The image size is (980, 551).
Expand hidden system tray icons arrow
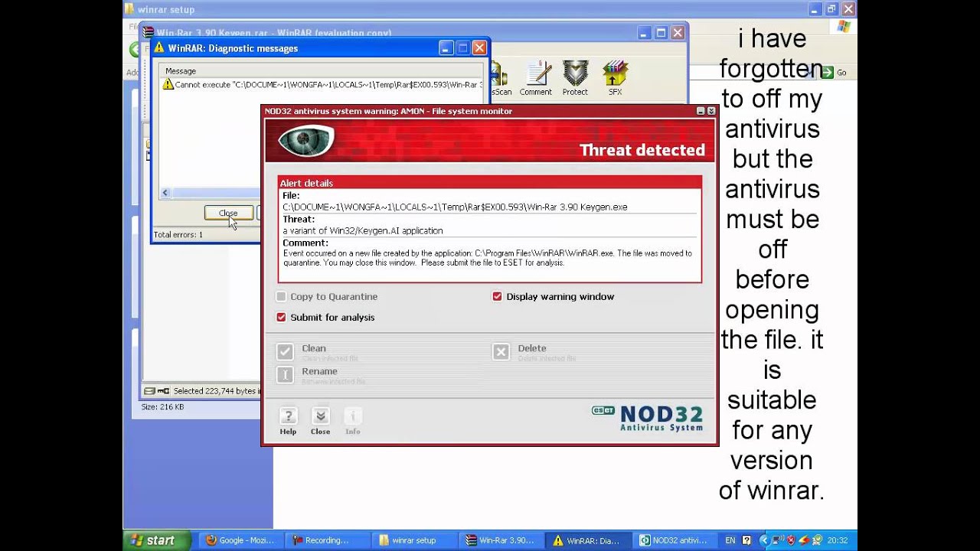pyautogui.click(x=766, y=540)
